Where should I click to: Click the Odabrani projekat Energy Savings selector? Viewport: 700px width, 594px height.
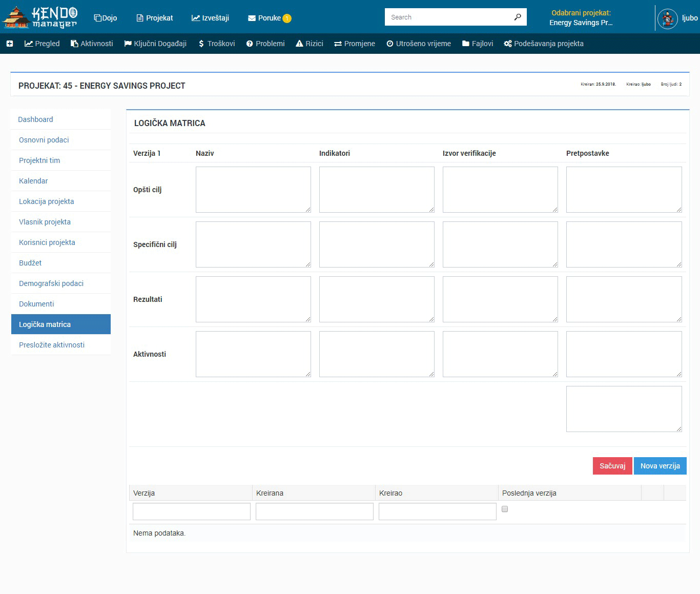pos(581,18)
